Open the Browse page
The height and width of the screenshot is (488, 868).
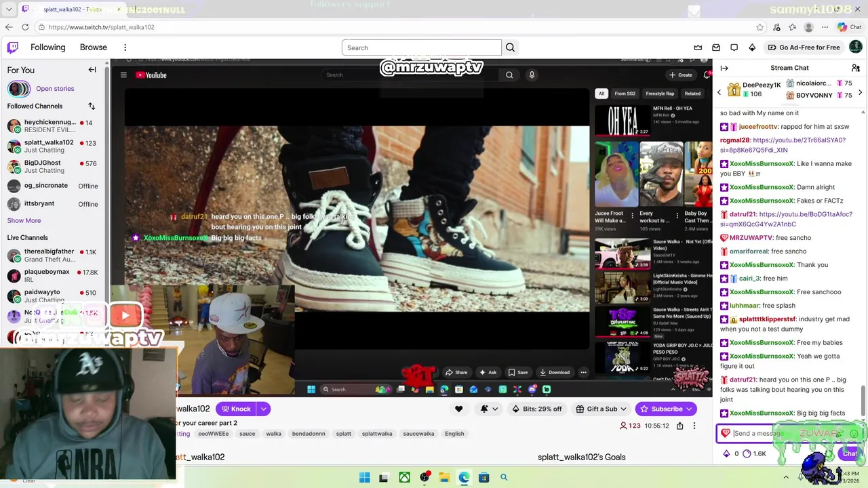[x=94, y=47]
